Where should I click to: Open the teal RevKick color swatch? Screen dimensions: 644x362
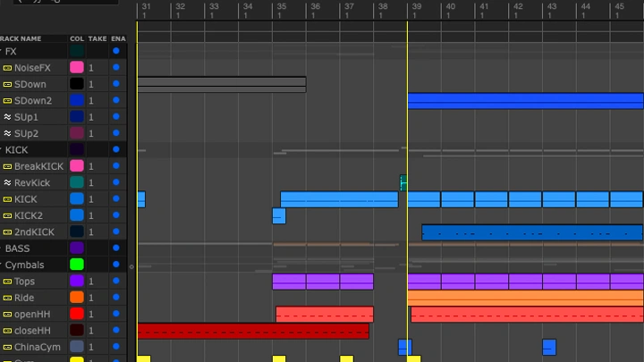[x=77, y=182]
